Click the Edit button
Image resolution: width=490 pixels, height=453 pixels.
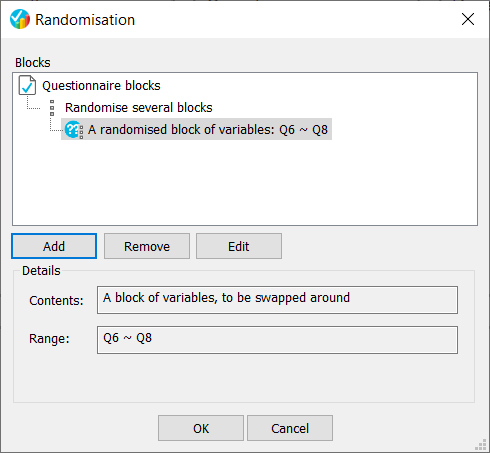[x=239, y=246]
